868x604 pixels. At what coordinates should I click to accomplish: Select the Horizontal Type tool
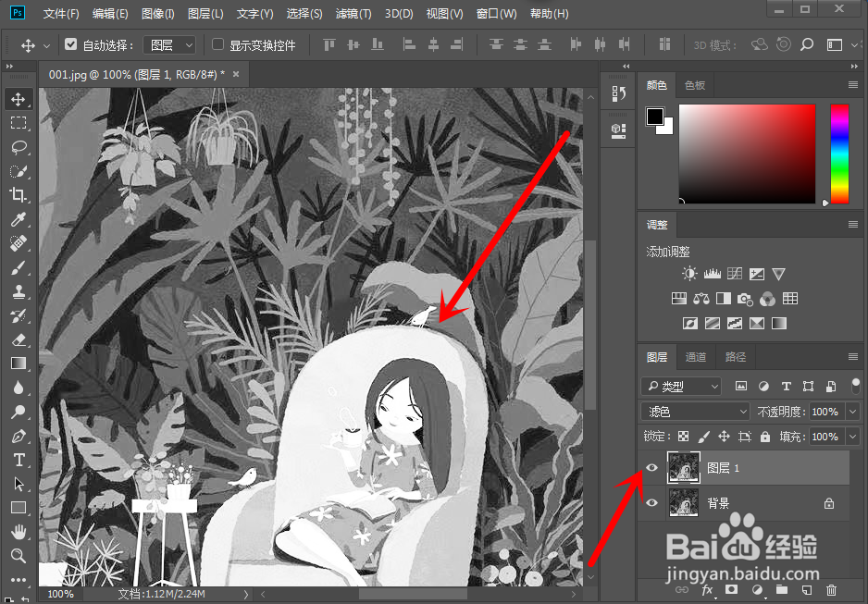(19, 461)
